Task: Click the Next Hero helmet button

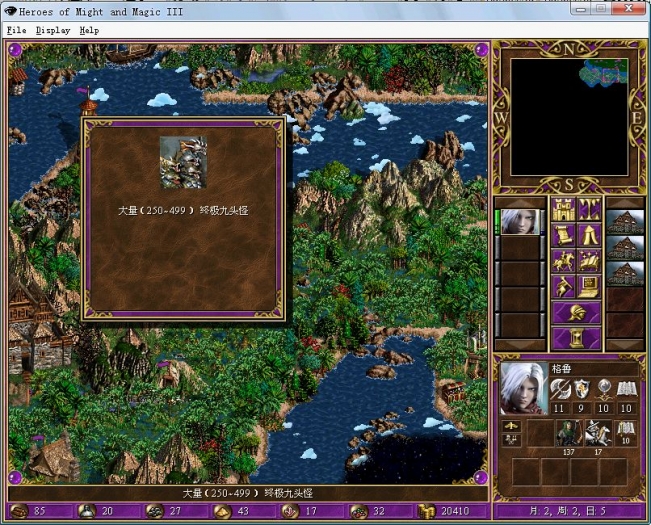Action: coord(576,313)
